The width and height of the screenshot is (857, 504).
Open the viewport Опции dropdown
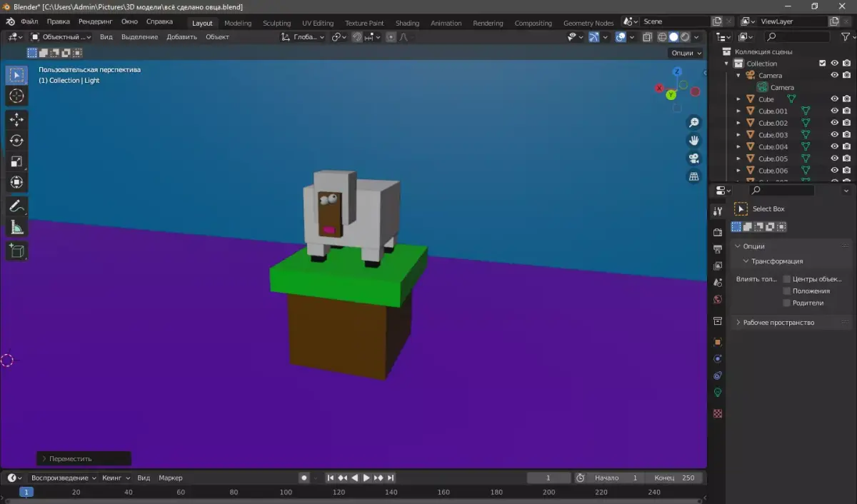click(x=686, y=53)
